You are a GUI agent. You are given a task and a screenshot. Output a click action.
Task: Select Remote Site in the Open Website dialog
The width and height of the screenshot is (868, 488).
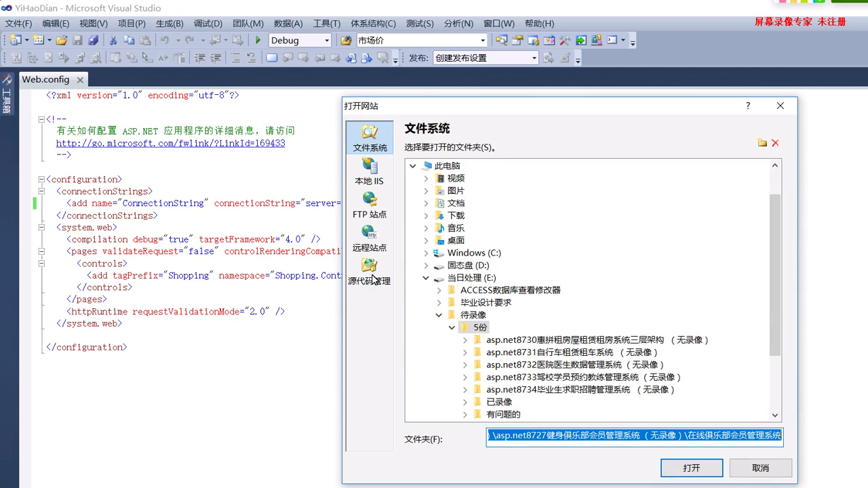370,238
